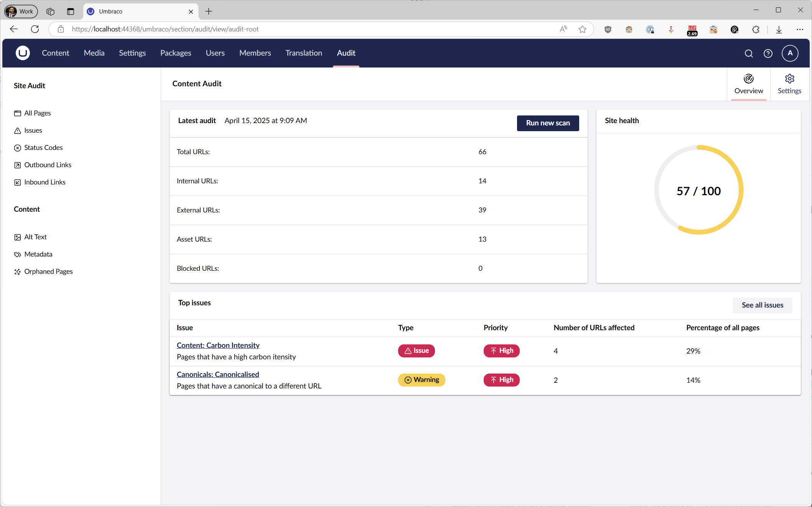Open Outbound Links sidebar item
This screenshot has width=812, height=507.
click(x=48, y=165)
